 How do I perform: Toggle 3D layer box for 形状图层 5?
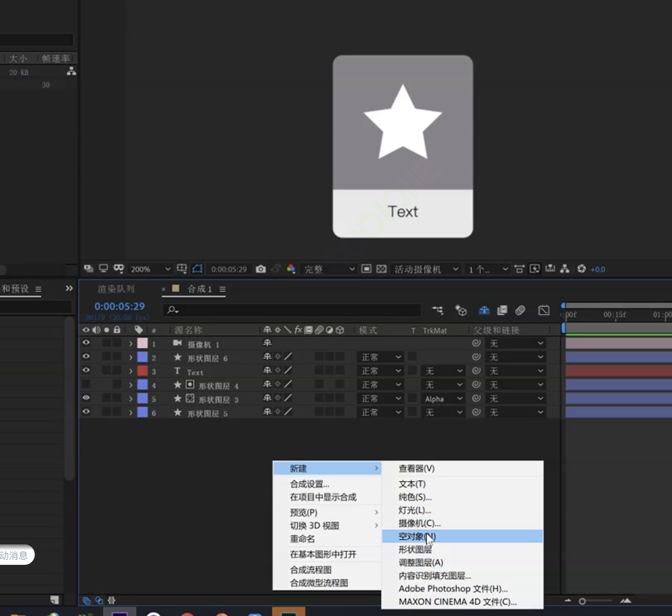coord(340,412)
